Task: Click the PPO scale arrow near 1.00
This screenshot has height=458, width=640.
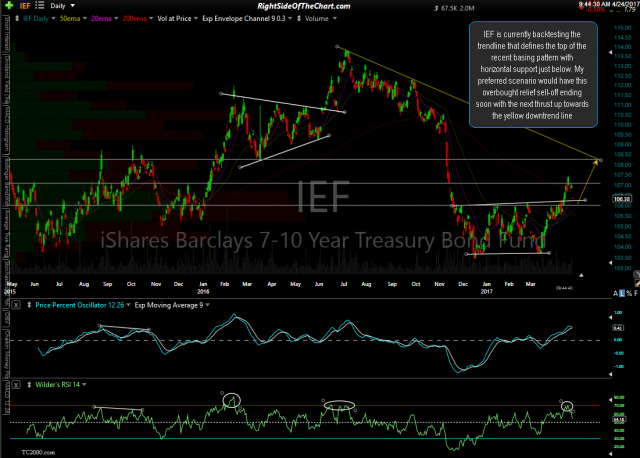Action: pos(611,317)
